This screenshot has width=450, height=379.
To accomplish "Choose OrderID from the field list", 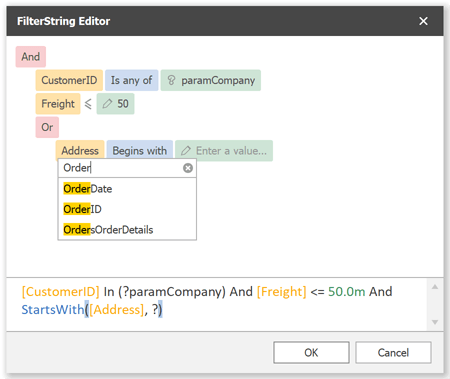I will [127, 209].
